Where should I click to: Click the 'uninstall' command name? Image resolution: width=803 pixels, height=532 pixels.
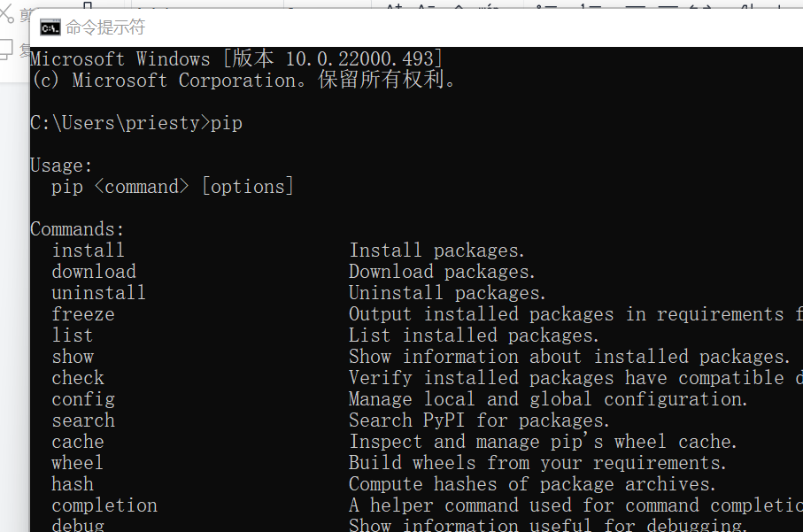[x=99, y=293]
